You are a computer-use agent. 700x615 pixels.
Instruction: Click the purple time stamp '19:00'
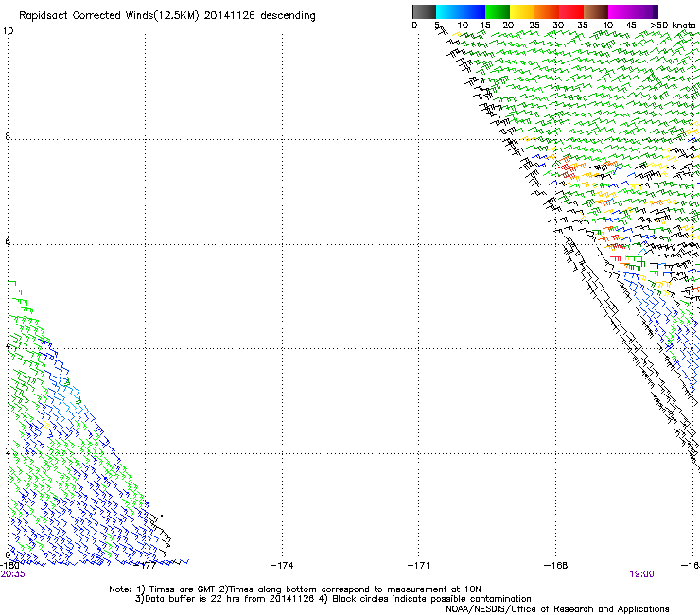(642, 574)
